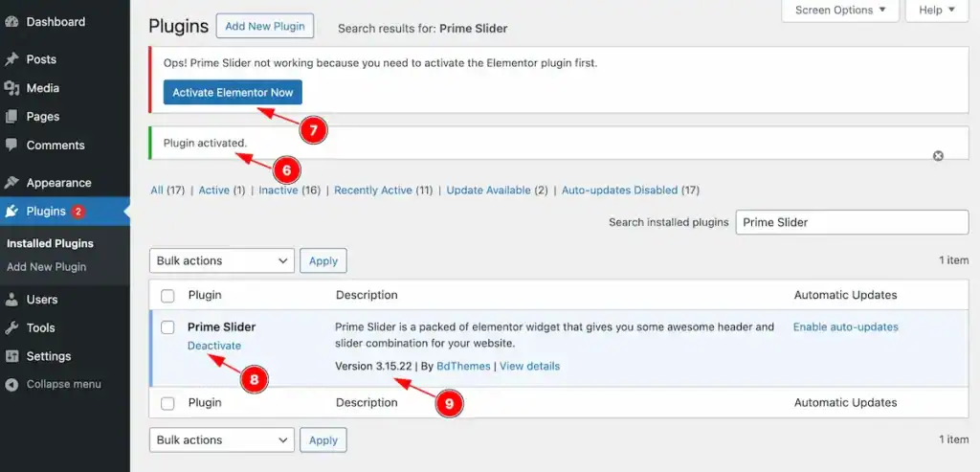The width and height of the screenshot is (980, 472).
Task: Open View details link
Action: point(529,367)
